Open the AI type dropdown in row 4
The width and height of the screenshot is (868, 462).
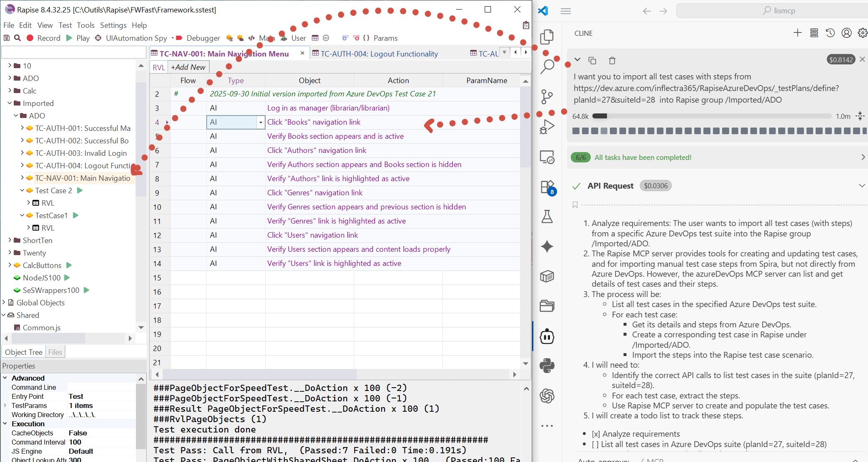click(x=261, y=122)
